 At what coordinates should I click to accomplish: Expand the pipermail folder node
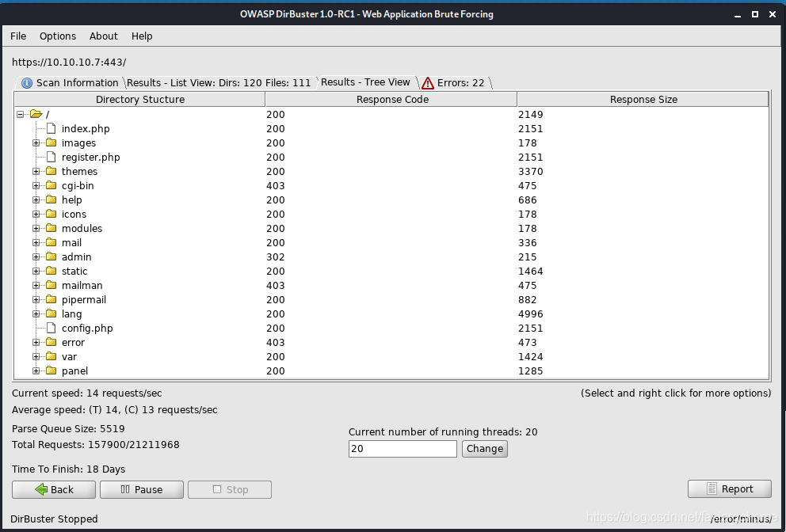[x=36, y=299]
